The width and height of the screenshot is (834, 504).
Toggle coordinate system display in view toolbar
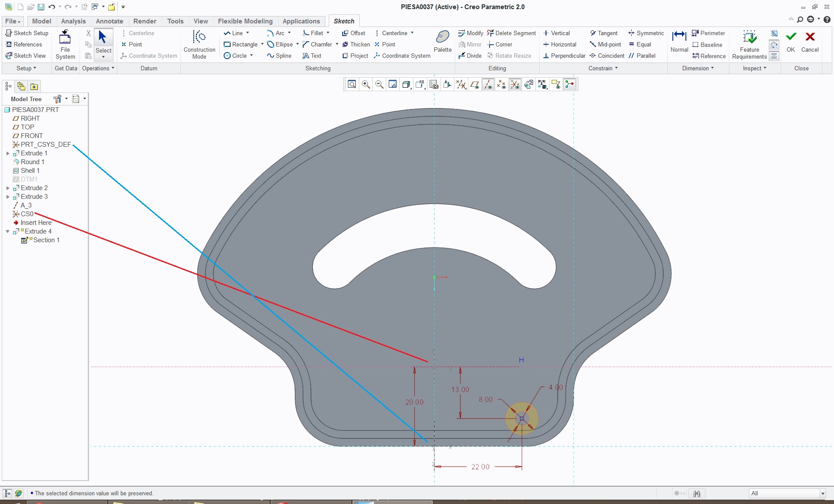pos(515,85)
